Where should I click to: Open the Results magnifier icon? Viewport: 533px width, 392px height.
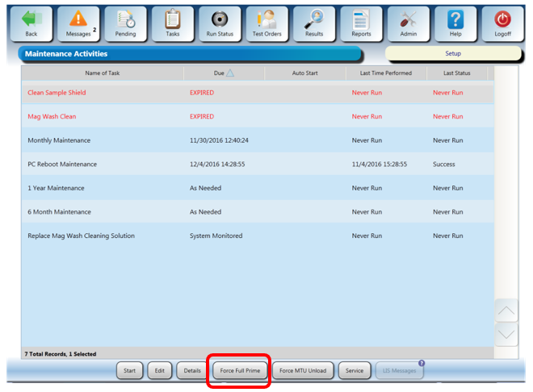pos(314,20)
